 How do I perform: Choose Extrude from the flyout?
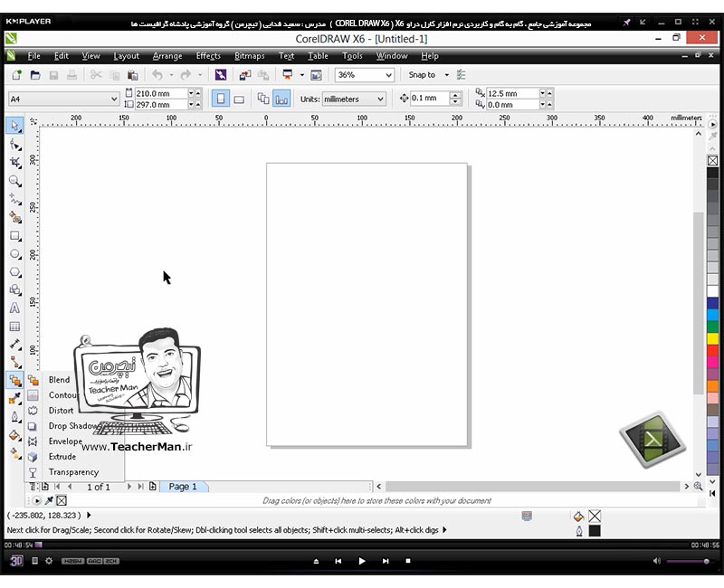point(62,457)
